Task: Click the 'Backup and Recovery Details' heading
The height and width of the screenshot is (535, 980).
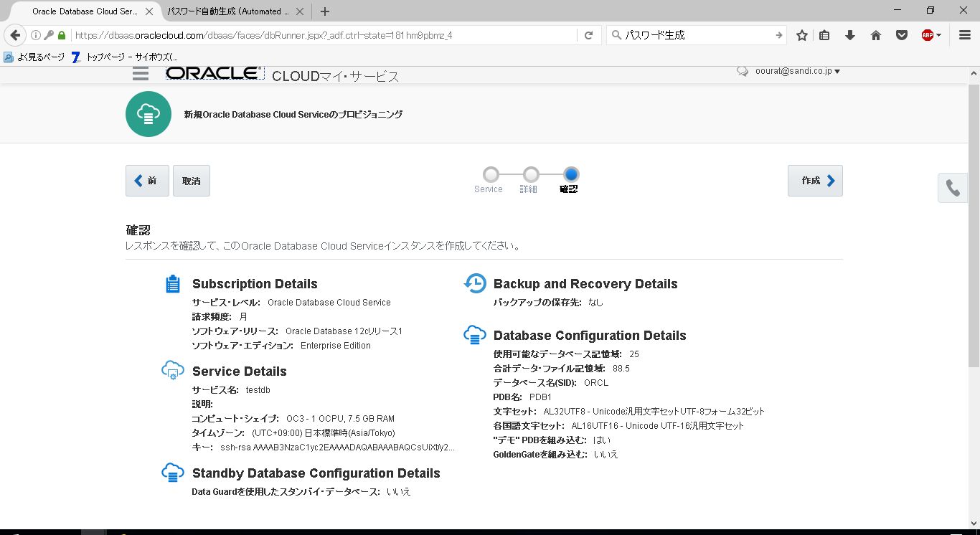Action: pyautogui.click(x=585, y=284)
